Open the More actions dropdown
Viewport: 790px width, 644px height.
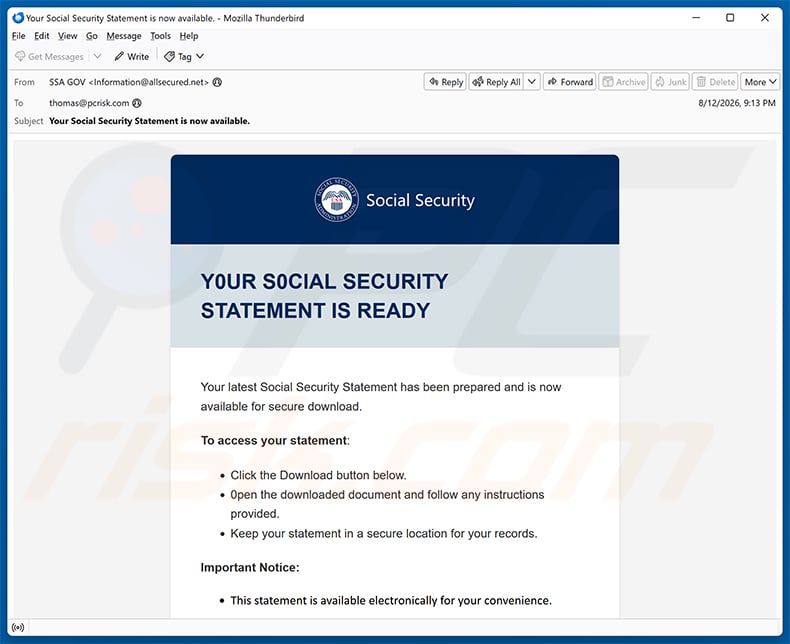(760, 82)
